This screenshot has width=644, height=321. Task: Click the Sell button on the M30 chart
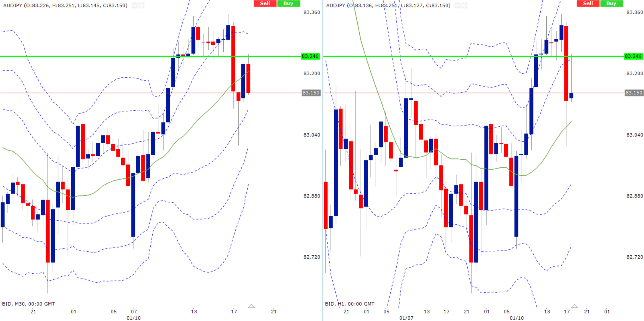[x=265, y=3]
